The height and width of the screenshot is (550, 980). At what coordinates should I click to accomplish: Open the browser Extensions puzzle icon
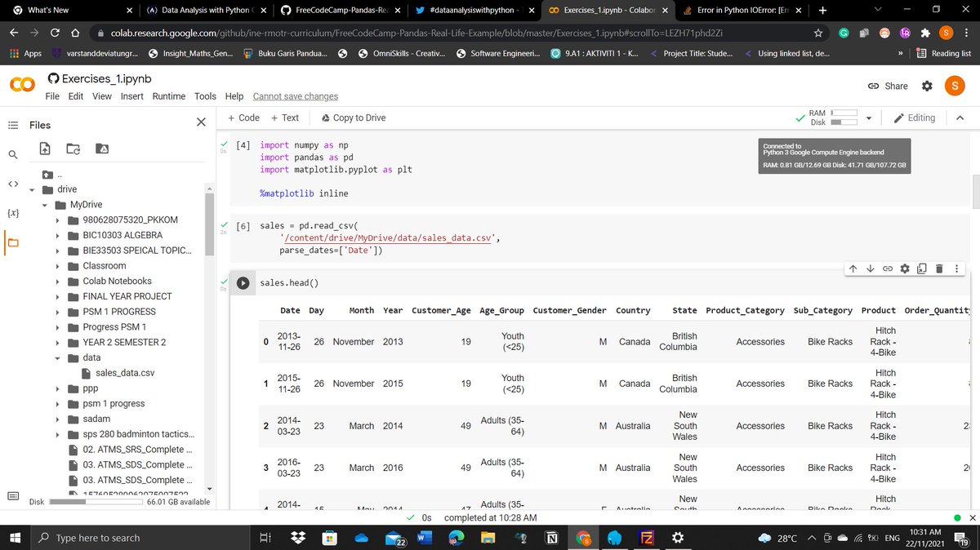coord(925,33)
